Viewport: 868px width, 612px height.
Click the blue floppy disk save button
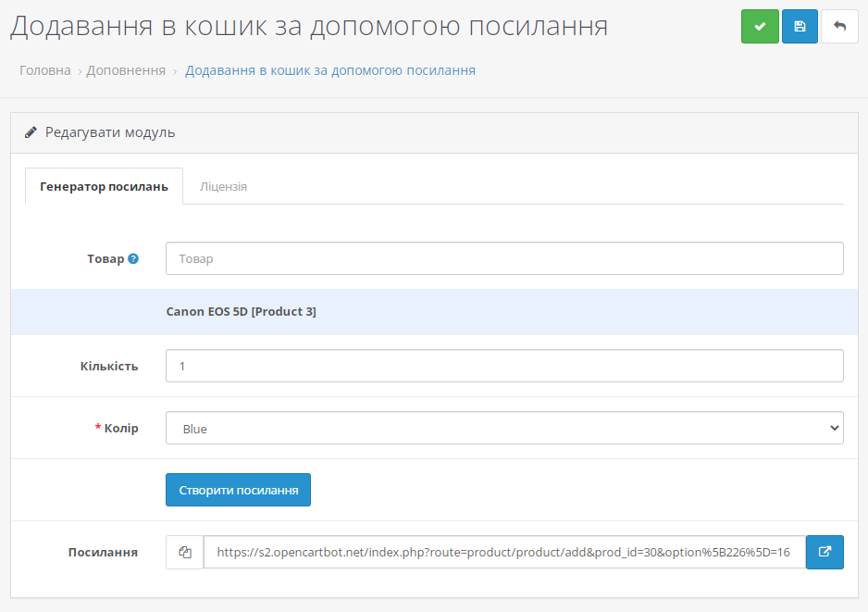click(800, 27)
